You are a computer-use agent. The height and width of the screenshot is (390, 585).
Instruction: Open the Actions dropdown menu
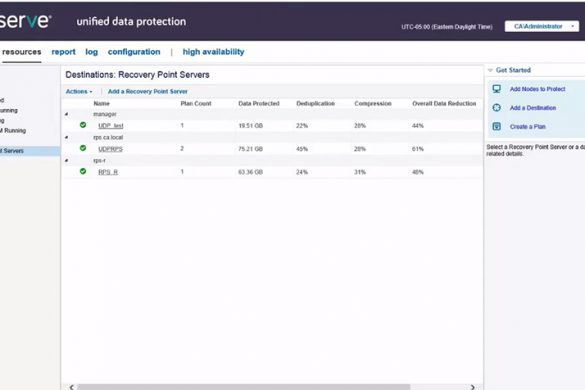[79, 91]
